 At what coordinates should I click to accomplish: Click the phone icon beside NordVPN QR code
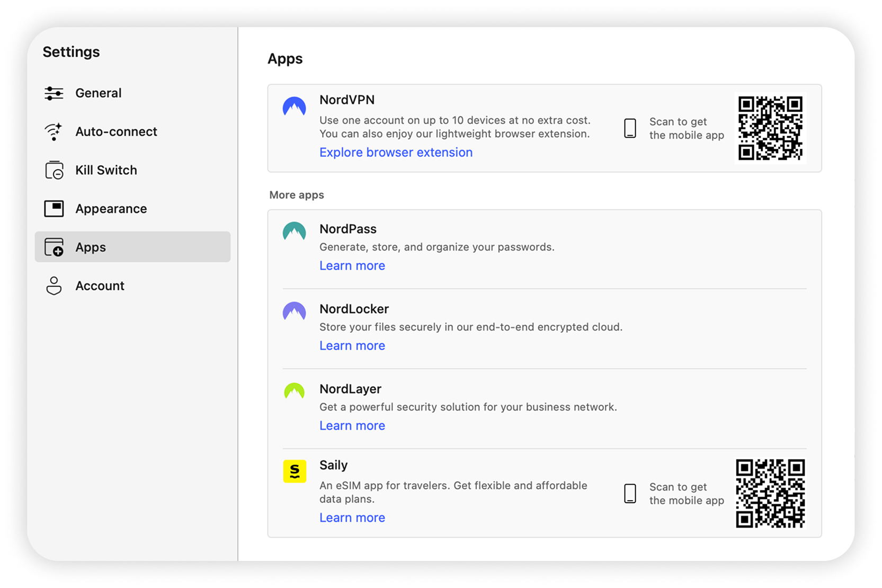pos(630,128)
